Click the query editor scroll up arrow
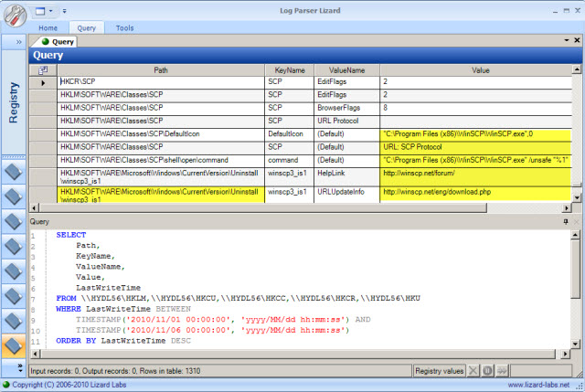Screen dimensions: 585x392 [575, 235]
